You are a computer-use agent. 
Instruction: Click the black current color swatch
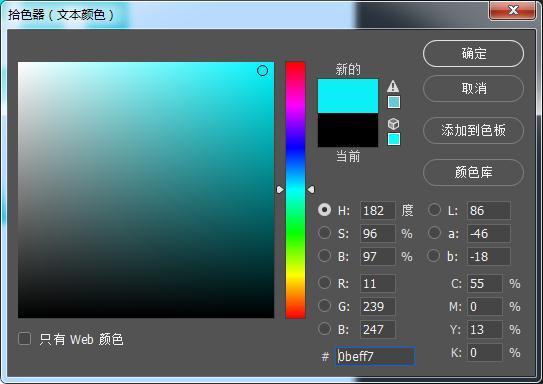point(348,130)
